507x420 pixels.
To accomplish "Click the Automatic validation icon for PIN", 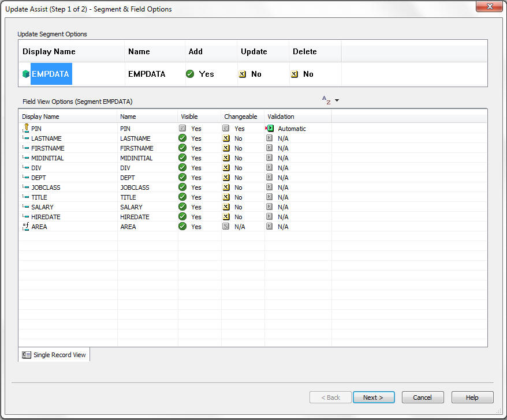I will [269, 129].
